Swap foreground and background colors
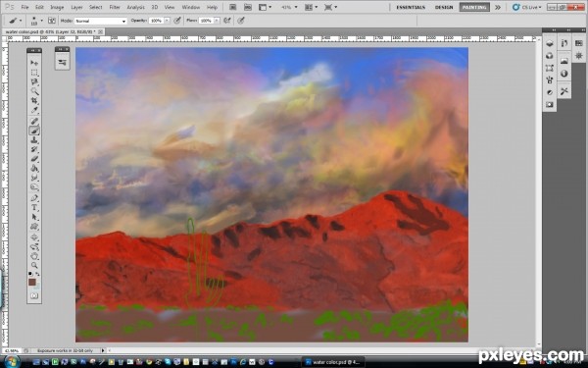 click(37, 274)
